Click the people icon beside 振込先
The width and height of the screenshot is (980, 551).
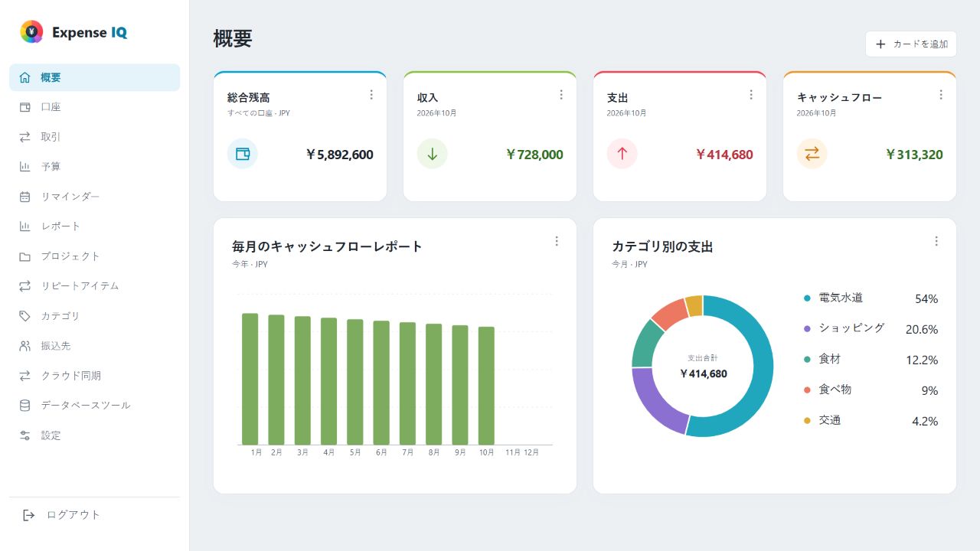click(x=25, y=346)
